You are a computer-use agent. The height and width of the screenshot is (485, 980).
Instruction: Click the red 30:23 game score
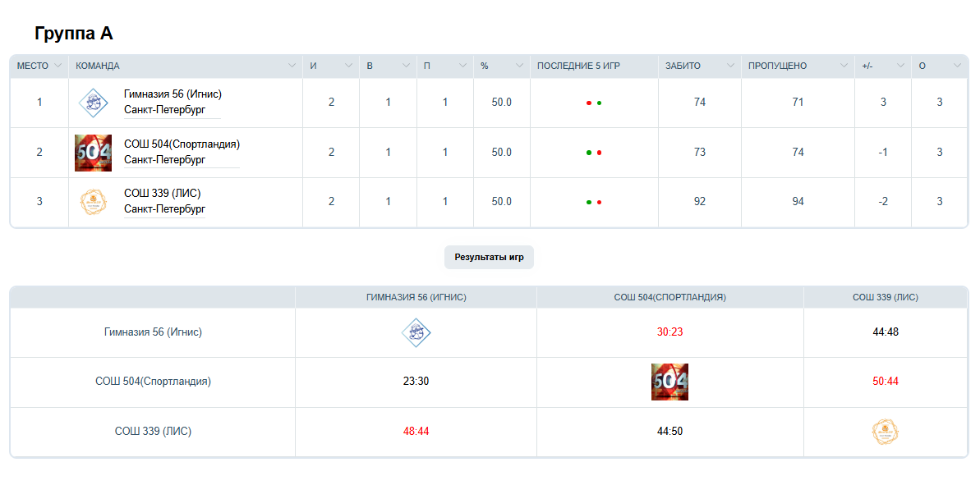[x=669, y=332]
